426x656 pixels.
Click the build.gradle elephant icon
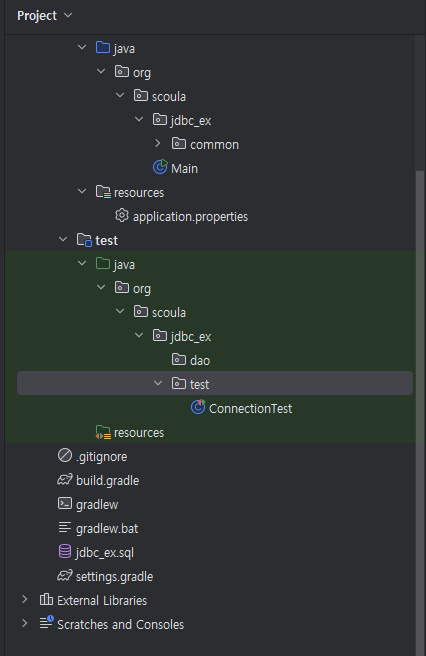tap(65, 480)
